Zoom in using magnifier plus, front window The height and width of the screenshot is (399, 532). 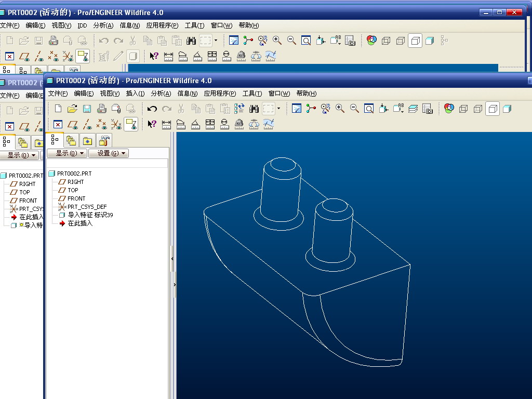click(340, 109)
